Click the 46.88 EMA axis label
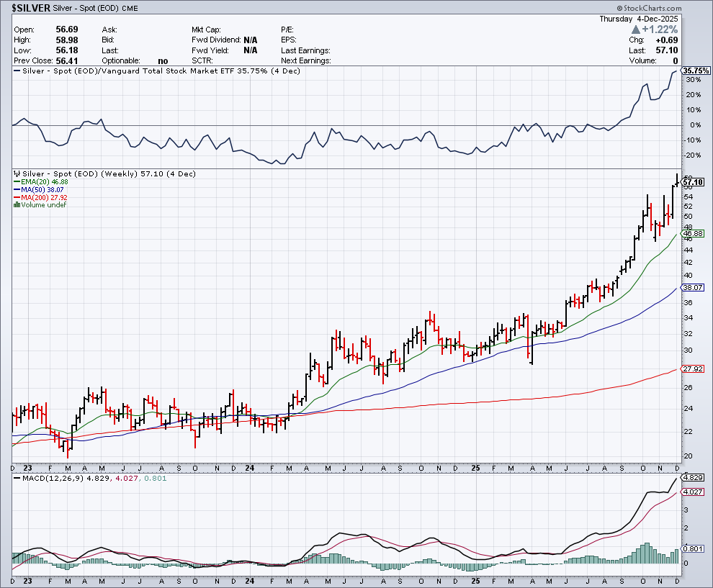Viewport: 713px width, 588px height. pos(692,234)
